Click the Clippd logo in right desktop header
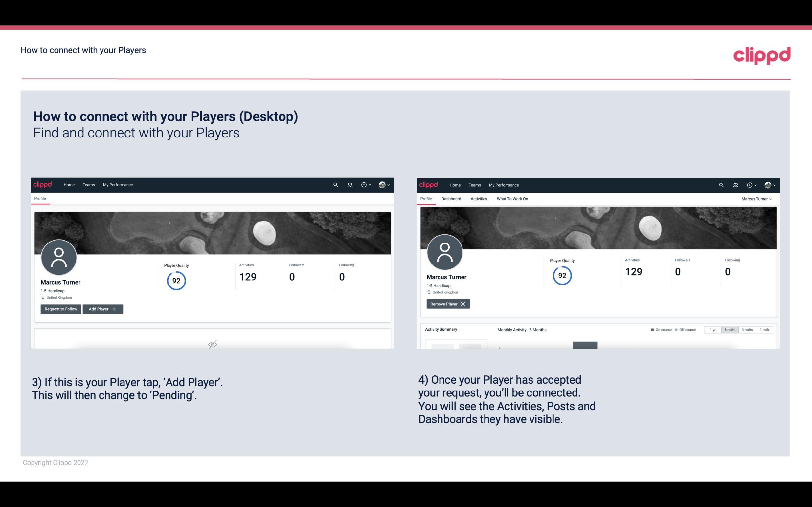 [x=429, y=184]
